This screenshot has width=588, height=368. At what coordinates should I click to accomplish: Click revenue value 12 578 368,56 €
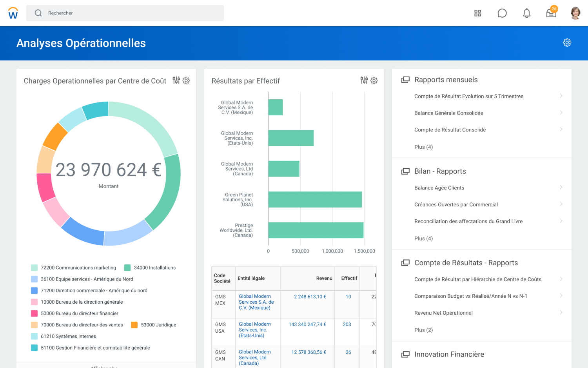309,352
